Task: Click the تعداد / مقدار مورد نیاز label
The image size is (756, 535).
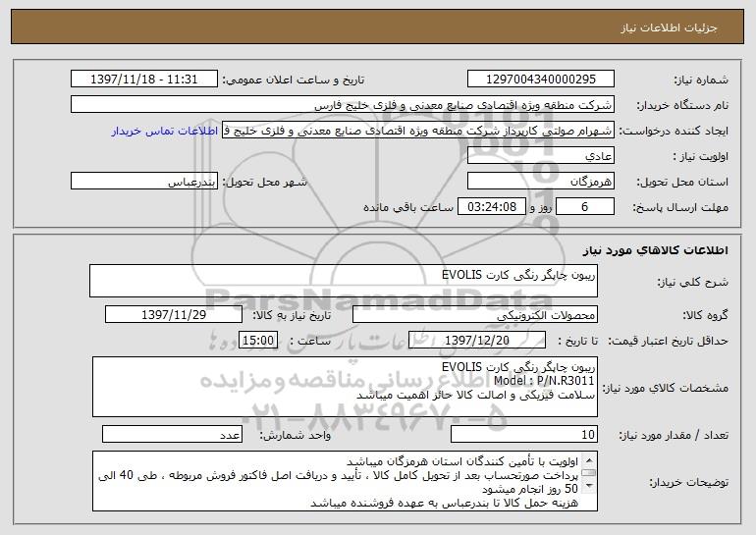Action: pos(674,435)
